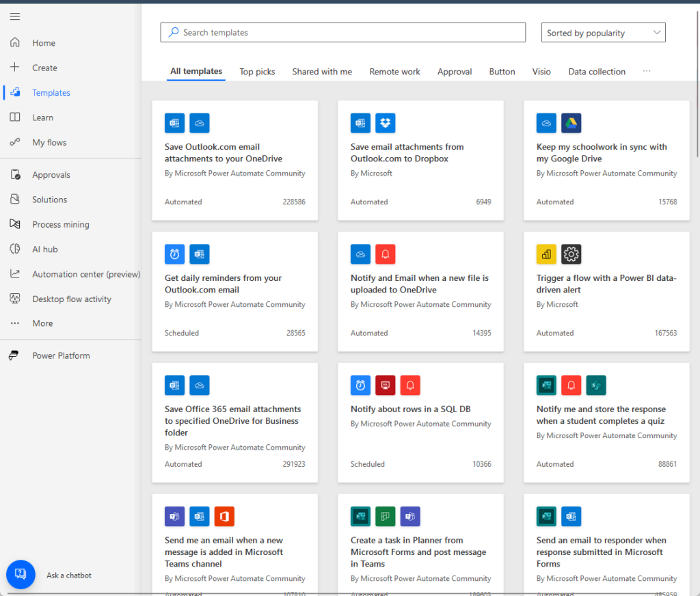Viewport: 700px width, 596px height.
Task: Open the Learn book icon
Action: [15, 118]
